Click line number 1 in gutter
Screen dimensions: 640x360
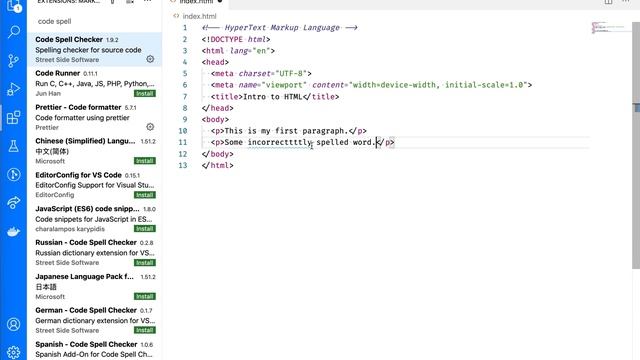tap(185, 28)
